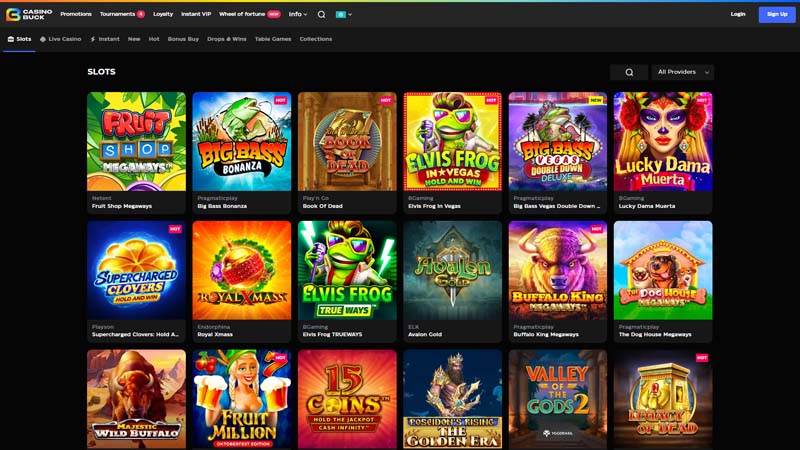Show the New games tab
This screenshot has height=450, width=800.
pos(134,39)
